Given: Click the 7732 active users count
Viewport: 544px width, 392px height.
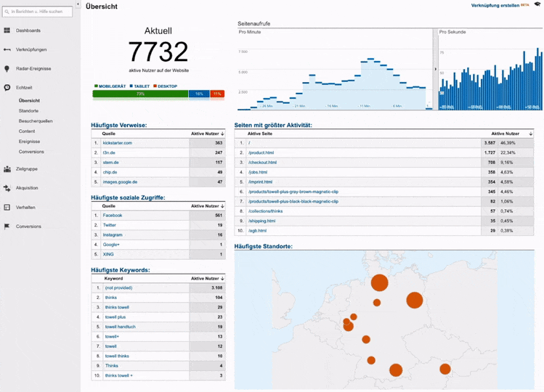Looking at the screenshot, I should pos(158,52).
